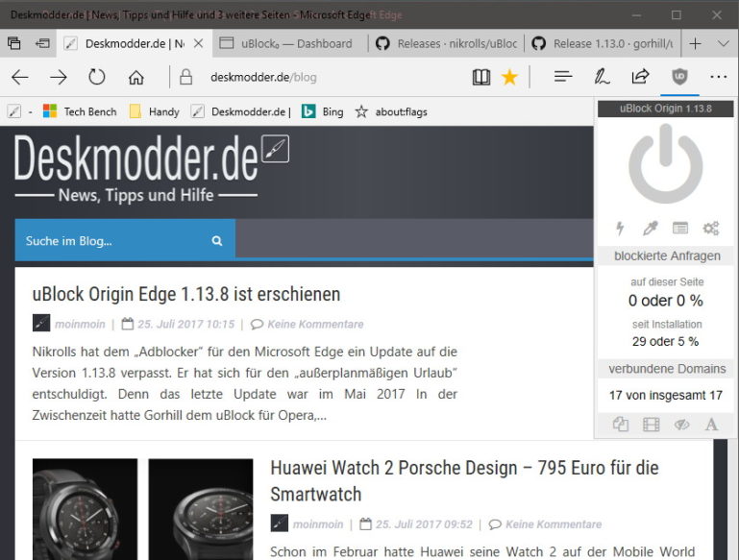Open uBlock Origin Edge 1.13.8 article
The width and height of the screenshot is (739, 560).
pyautogui.click(x=186, y=294)
